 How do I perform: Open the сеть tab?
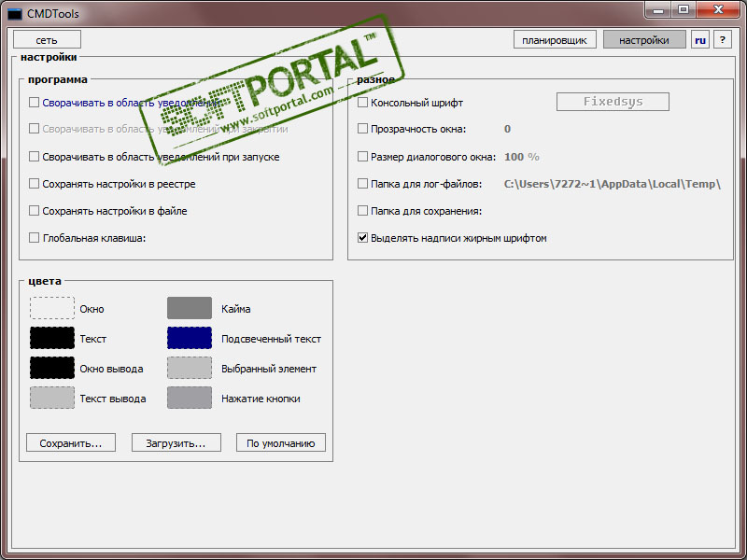(x=47, y=40)
